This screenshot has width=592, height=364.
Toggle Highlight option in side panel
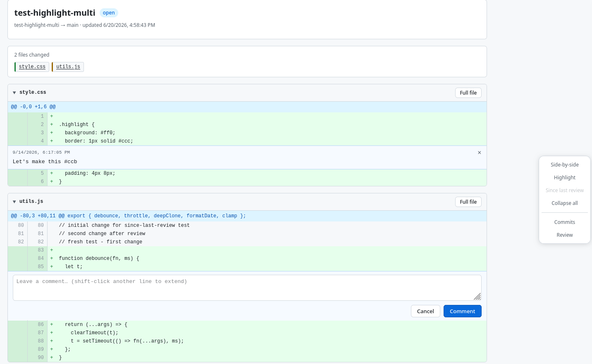[x=565, y=178]
